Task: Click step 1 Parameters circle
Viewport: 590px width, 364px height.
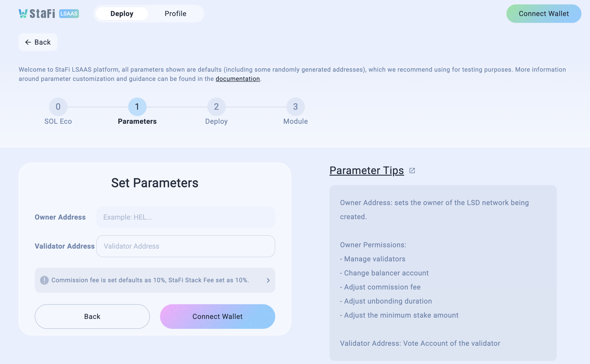Action: point(137,107)
